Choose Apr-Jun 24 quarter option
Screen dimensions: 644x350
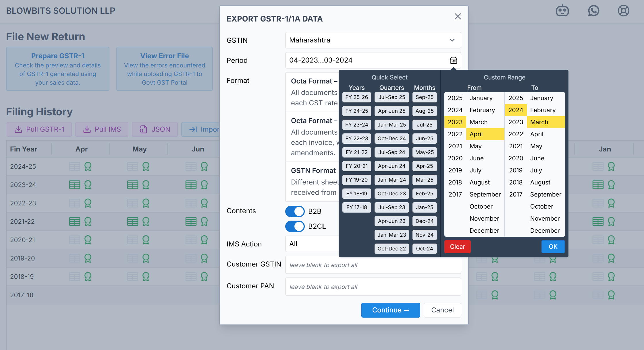click(x=392, y=166)
